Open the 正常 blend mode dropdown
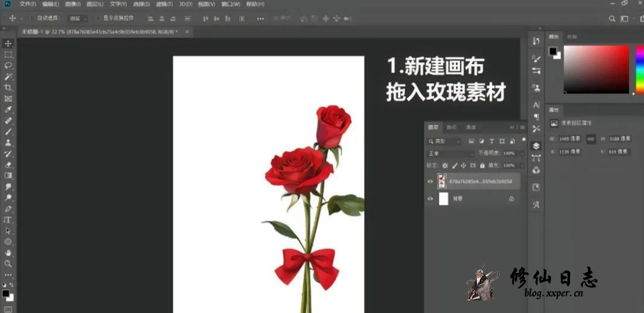The width and height of the screenshot is (644, 313). tap(450, 153)
